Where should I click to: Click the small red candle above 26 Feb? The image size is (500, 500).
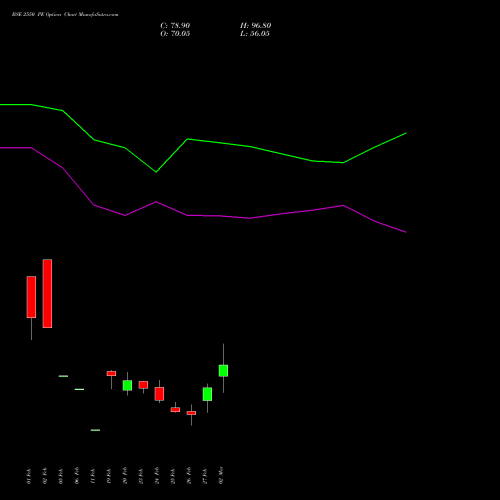pos(191,413)
